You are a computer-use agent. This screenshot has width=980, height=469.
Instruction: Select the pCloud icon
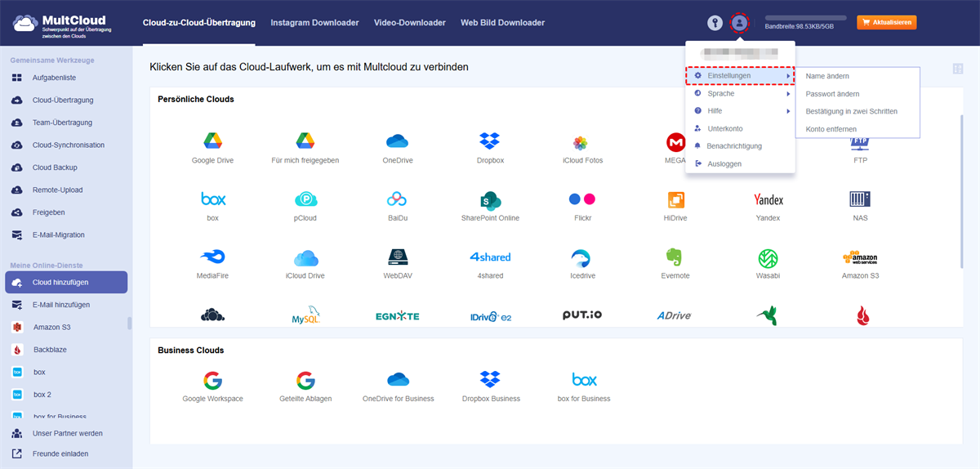point(305,199)
